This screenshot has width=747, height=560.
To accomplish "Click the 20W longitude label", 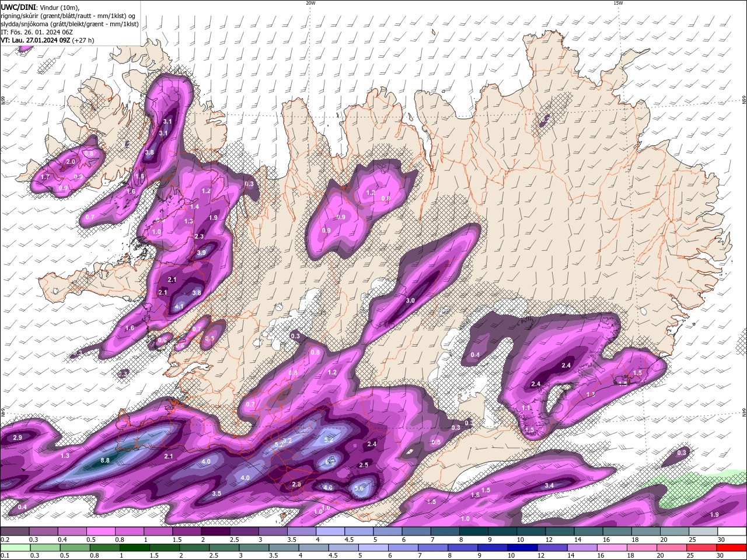I will coord(310,3).
